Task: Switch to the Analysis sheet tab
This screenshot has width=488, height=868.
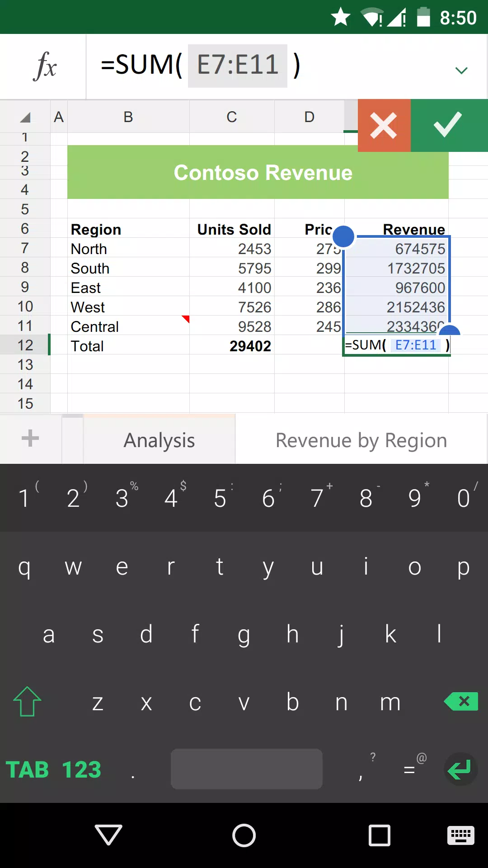Action: pos(159,440)
